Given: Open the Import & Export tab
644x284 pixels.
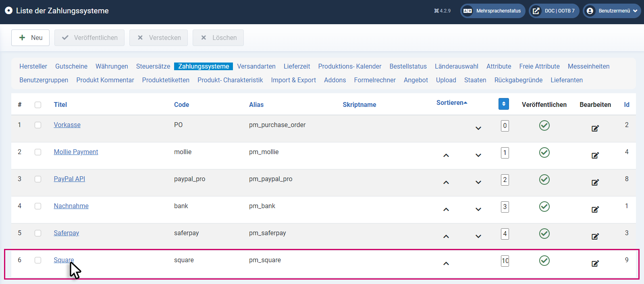Looking at the screenshot, I should click(x=293, y=80).
